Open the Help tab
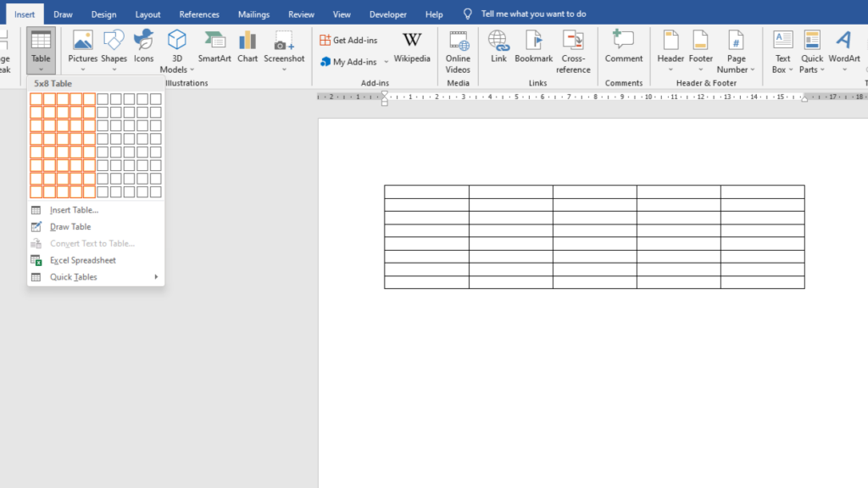868x488 pixels. click(434, 14)
